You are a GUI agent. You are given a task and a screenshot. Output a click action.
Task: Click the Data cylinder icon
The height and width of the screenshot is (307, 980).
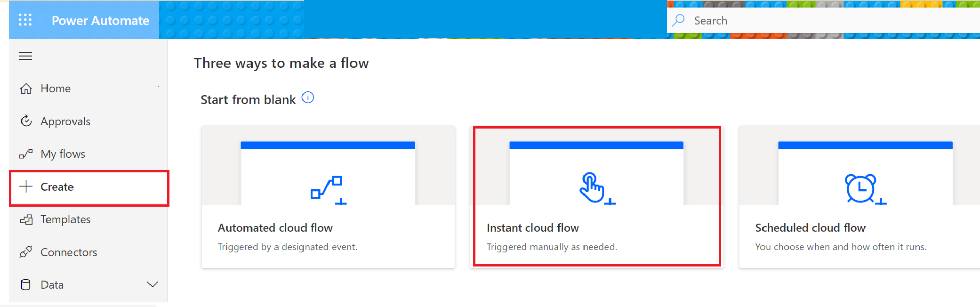[x=26, y=284]
